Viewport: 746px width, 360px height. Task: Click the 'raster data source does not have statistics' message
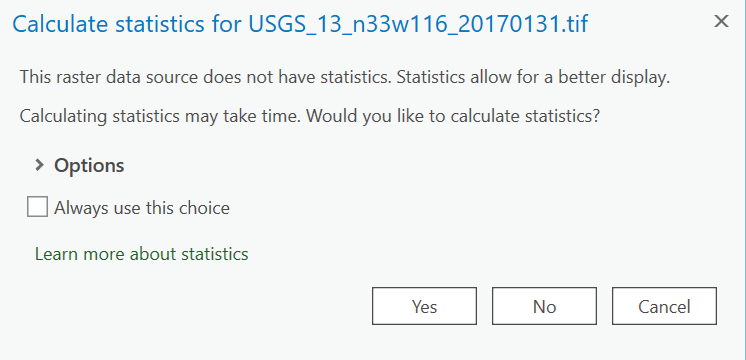click(206, 77)
